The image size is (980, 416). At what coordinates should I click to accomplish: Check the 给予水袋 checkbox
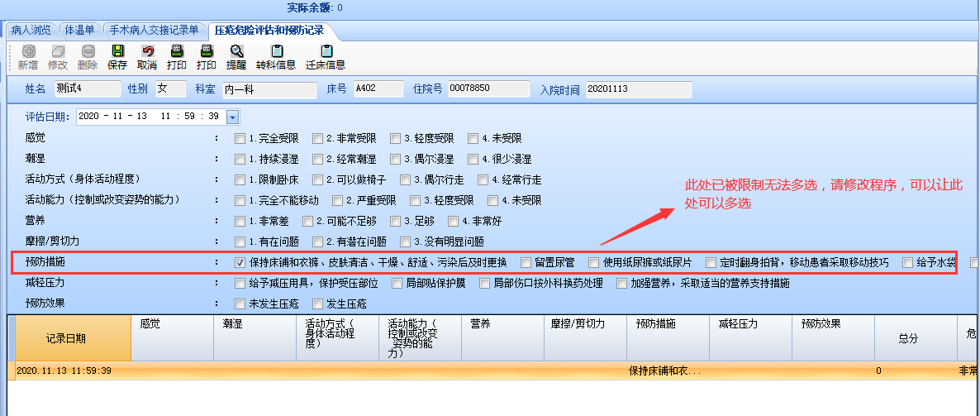click(907, 262)
